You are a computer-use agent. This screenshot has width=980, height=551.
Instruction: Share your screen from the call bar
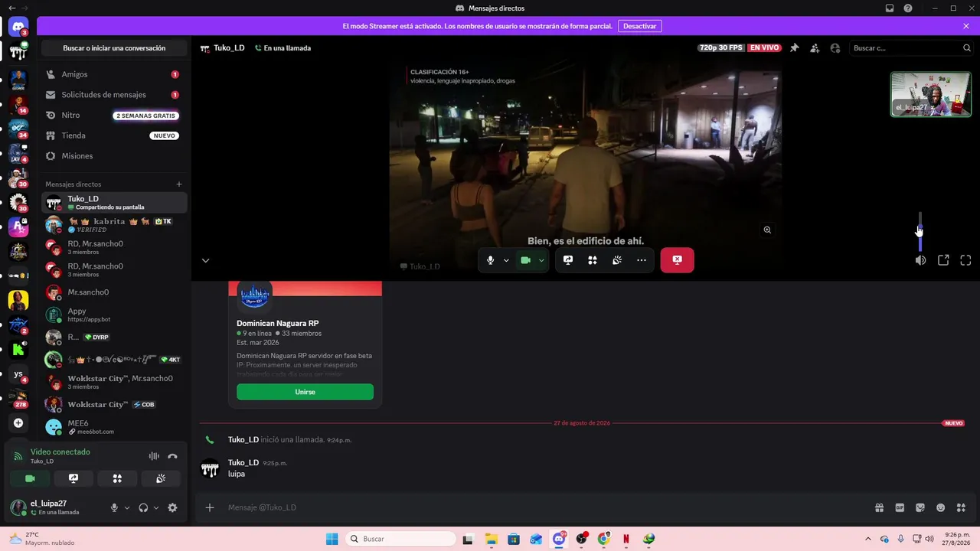click(x=568, y=260)
